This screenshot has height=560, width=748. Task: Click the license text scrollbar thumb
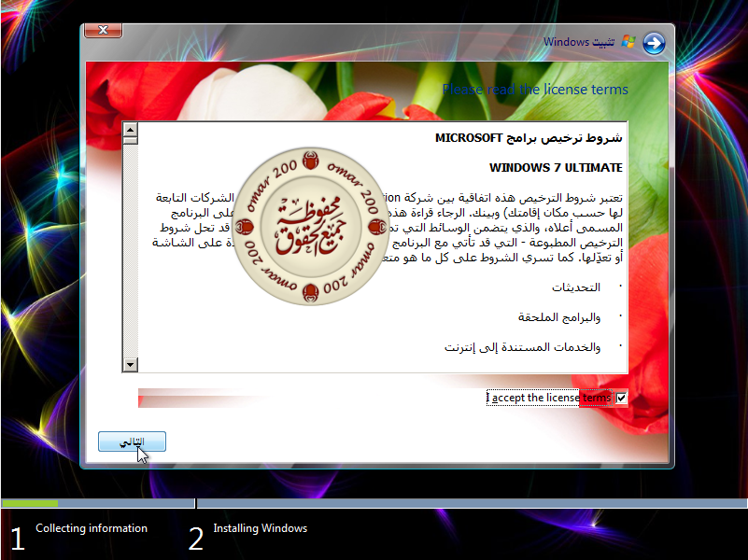[x=130, y=140]
